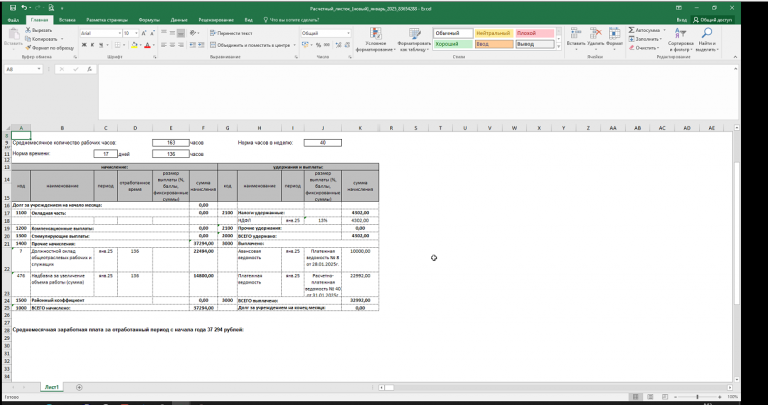Screen dimensions: 768x405
Task: Open Форматировать как таблицу gallery
Action: coord(415,40)
